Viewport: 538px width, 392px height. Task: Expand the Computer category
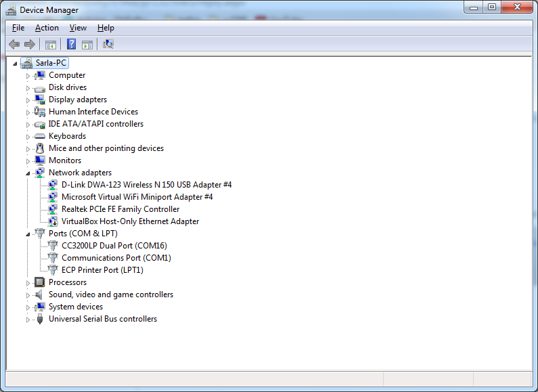click(28, 76)
